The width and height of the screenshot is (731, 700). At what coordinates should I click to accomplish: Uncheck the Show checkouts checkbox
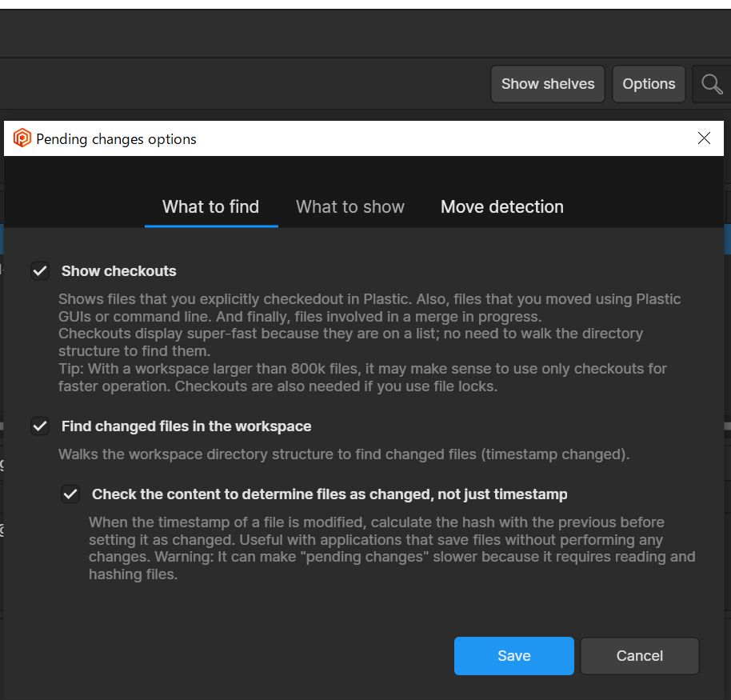tap(40, 271)
